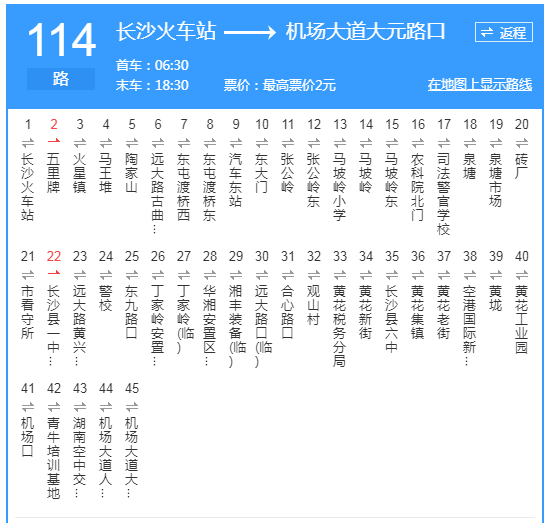Click the transfer arrows icon under stop 17
This screenshot has width=553, height=523.
pos(444,143)
